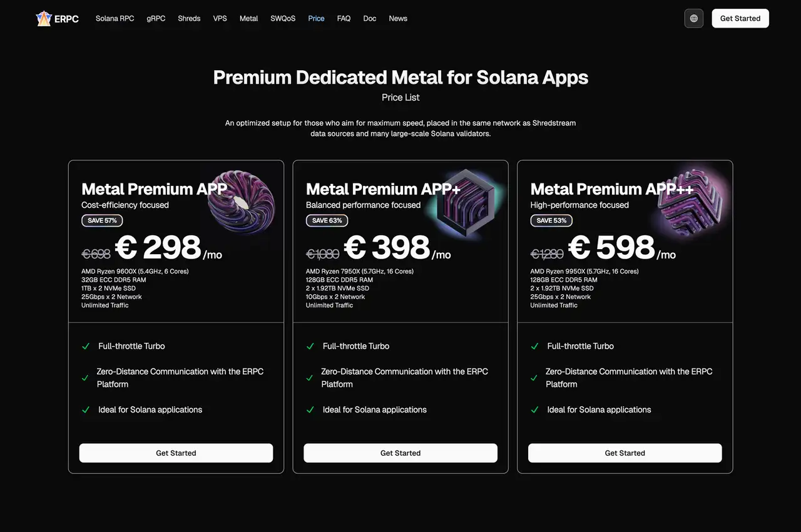Select the SAVE 63% badge

tap(327, 220)
